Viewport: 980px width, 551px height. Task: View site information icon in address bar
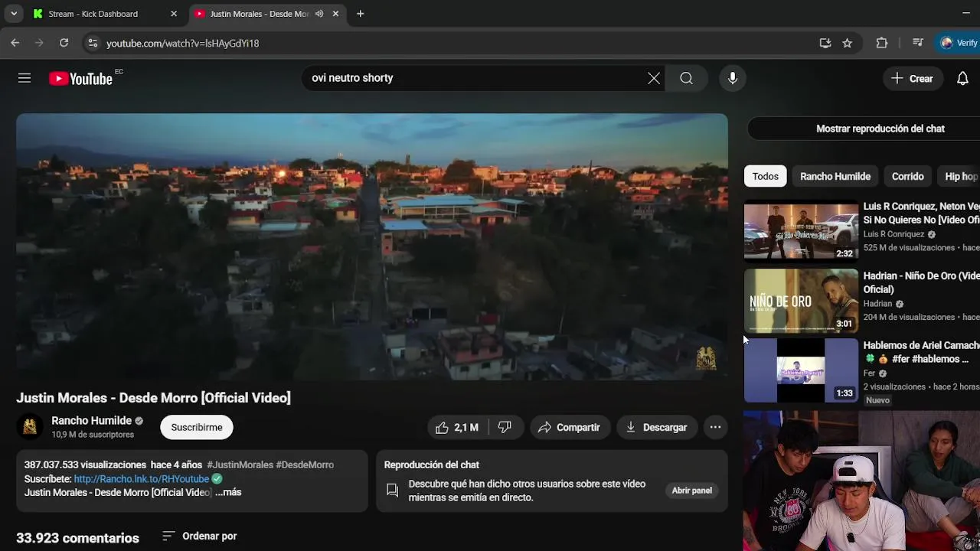(x=93, y=44)
